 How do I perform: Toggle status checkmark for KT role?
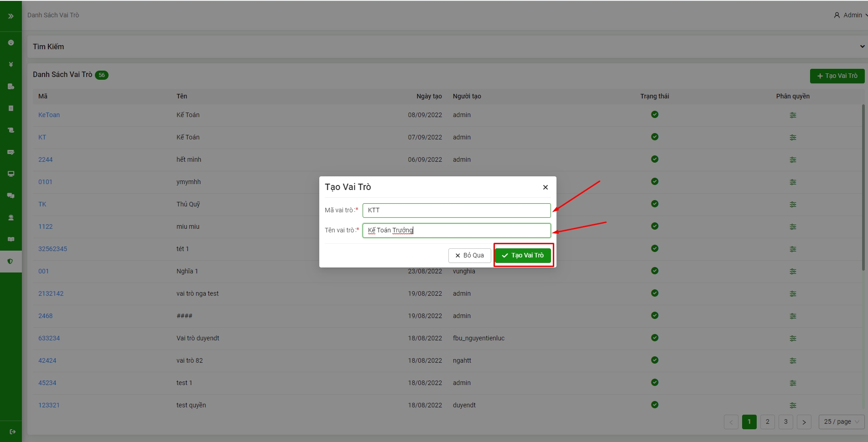click(655, 137)
